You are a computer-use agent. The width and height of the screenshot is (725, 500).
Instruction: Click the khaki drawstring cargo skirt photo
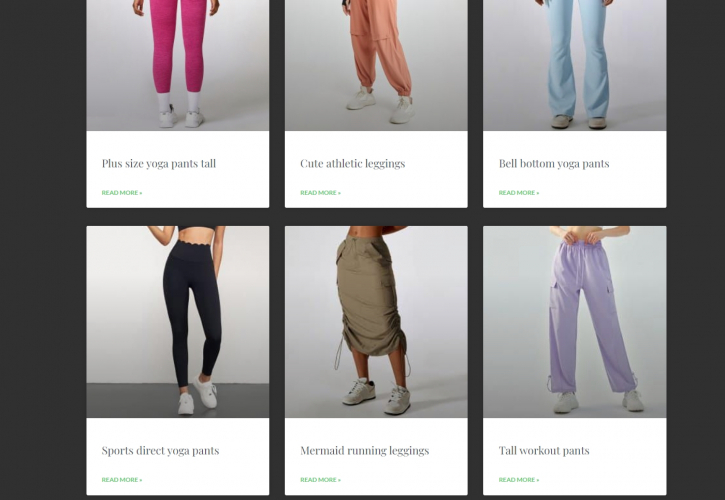click(376, 321)
